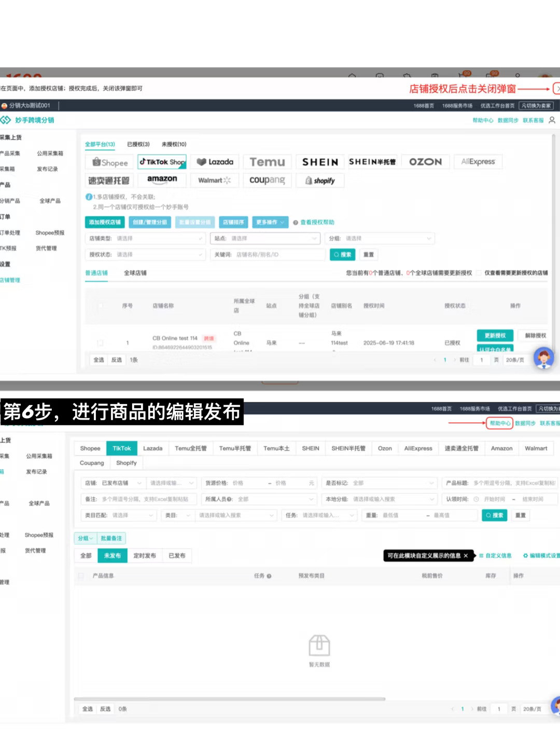Select the OZON platform logo card
This screenshot has height=747, width=560.
(426, 162)
